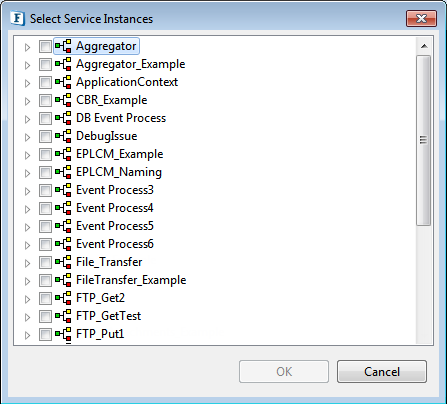Tick the FTP_Put1 checkbox
Viewport: 447px width, 404px height.
click(45, 334)
